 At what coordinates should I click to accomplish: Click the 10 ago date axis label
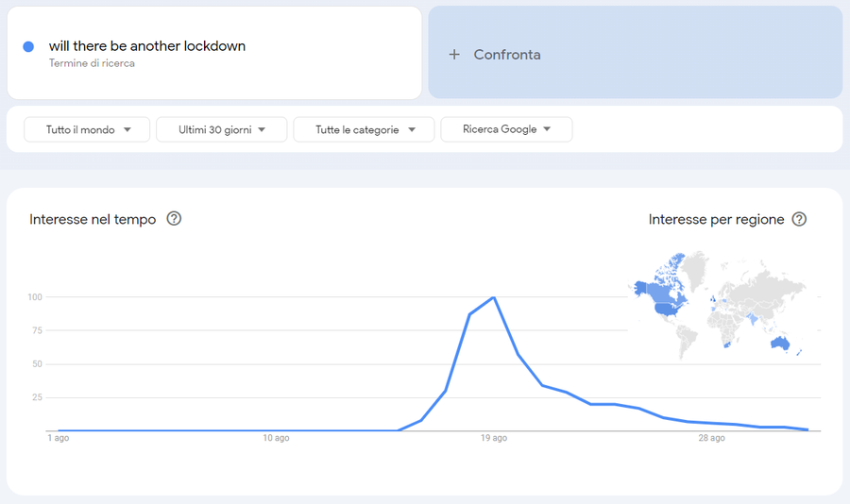pyautogui.click(x=276, y=438)
